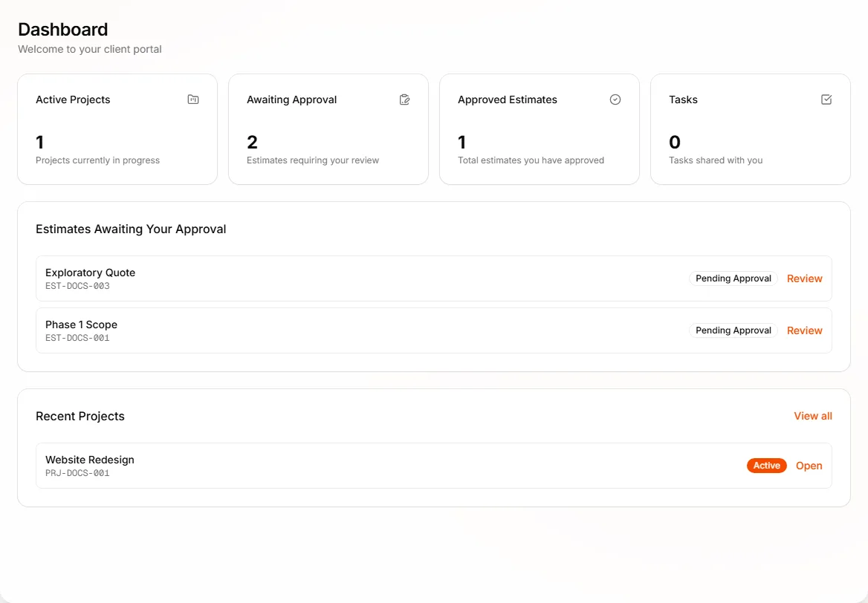Click the Approved Estimates card title

(507, 100)
